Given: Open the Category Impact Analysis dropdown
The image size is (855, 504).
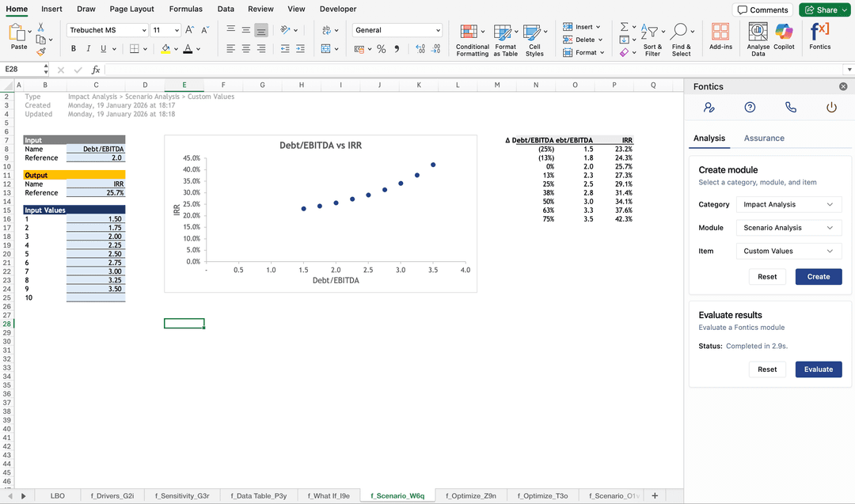Looking at the screenshot, I should [x=788, y=204].
